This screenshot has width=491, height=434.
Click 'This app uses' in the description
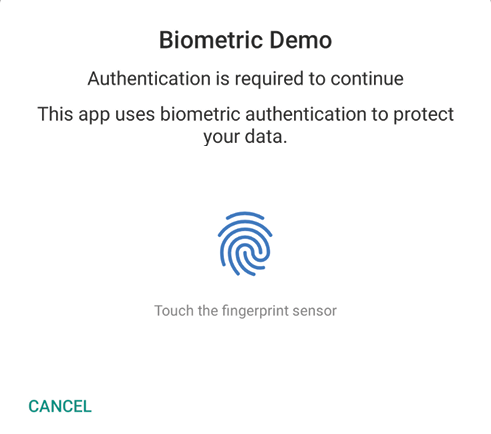[x=96, y=115]
